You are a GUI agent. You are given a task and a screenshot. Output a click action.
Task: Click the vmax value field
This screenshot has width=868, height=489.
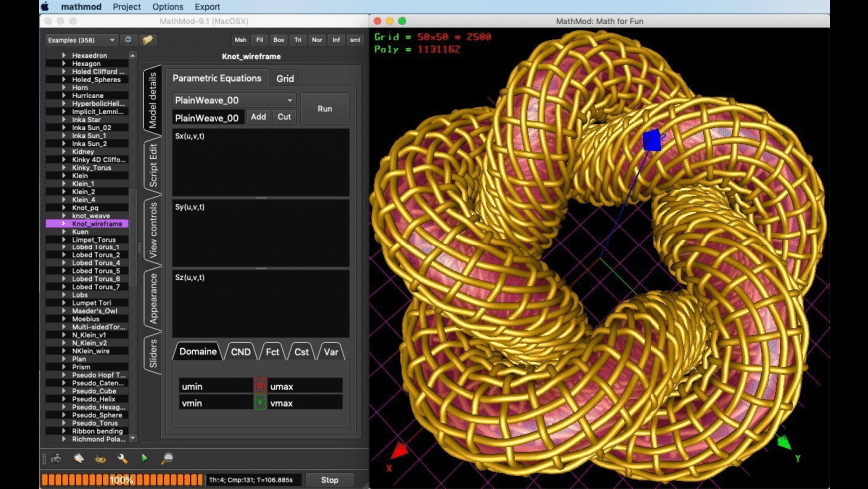(305, 403)
